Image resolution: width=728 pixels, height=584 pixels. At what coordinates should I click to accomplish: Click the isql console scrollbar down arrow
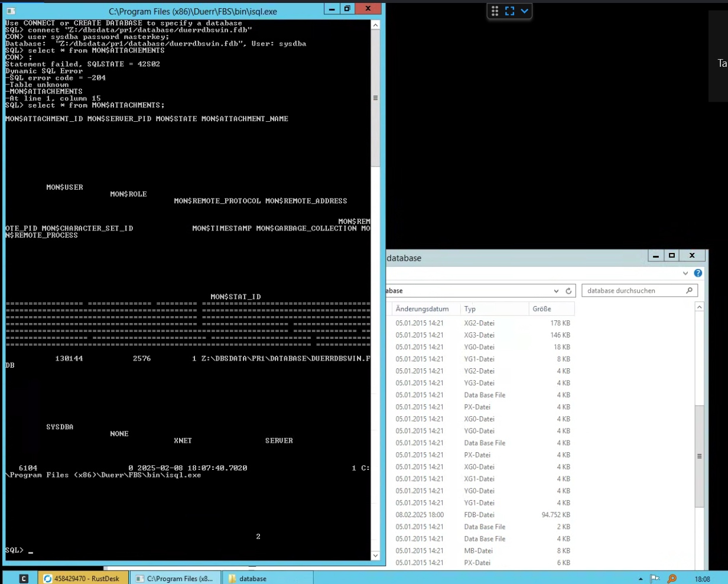point(375,556)
